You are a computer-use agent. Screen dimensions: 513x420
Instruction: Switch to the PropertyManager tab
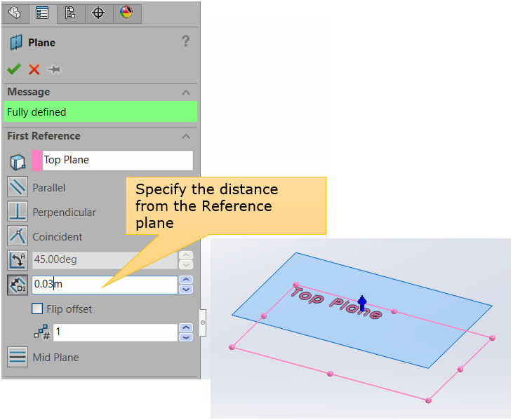pos(43,13)
